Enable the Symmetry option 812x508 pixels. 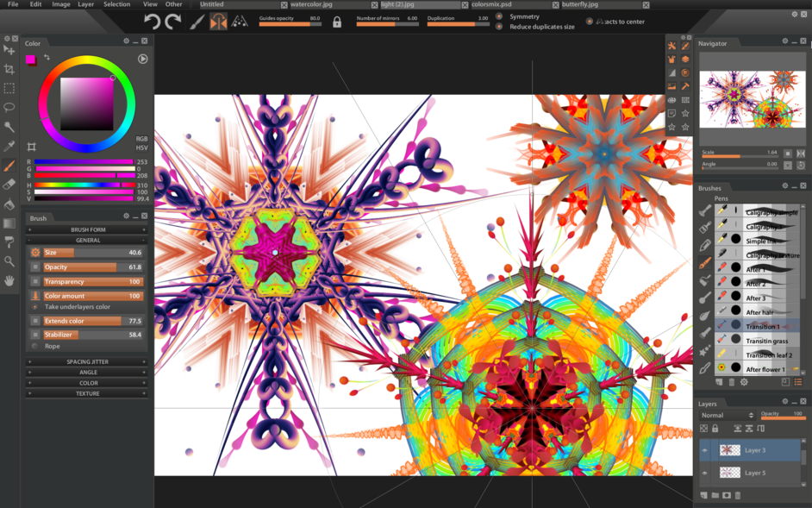click(501, 15)
